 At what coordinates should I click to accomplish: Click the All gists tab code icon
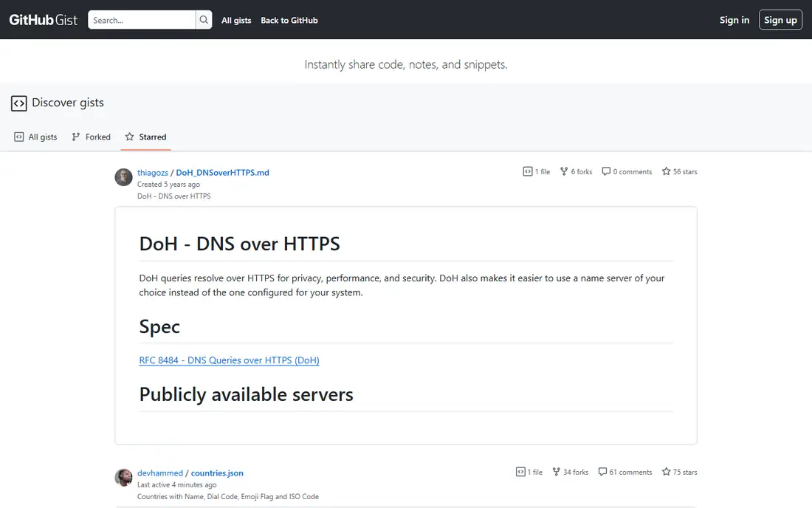(x=18, y=137)
